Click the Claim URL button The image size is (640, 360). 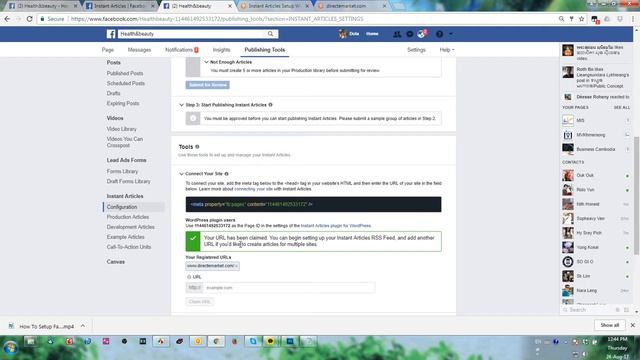pyautogui.click(x=200, y=302)
